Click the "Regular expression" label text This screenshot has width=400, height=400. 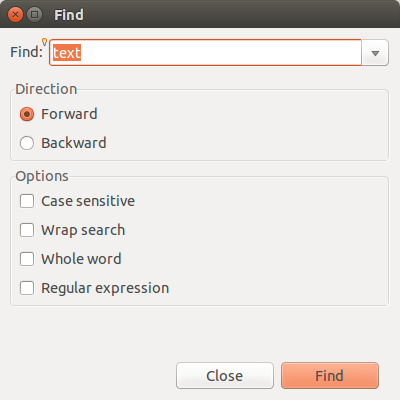pyautogui.click(x=105, y=288)
